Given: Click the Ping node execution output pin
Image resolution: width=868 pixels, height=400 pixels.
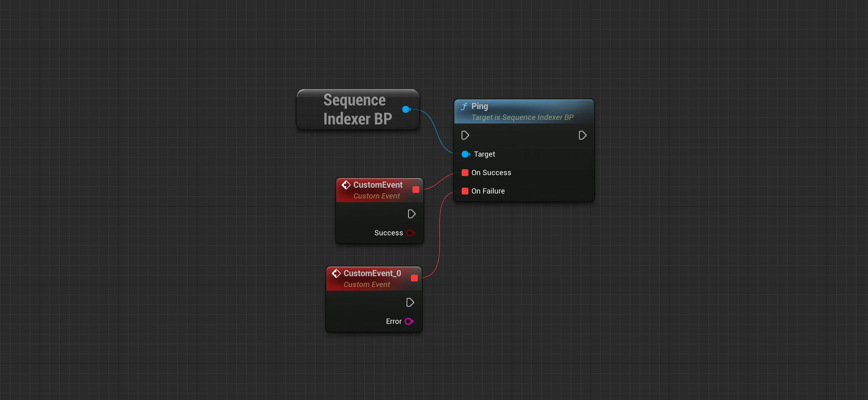Looking at the screenshot, I should click(x=582, y=135).
